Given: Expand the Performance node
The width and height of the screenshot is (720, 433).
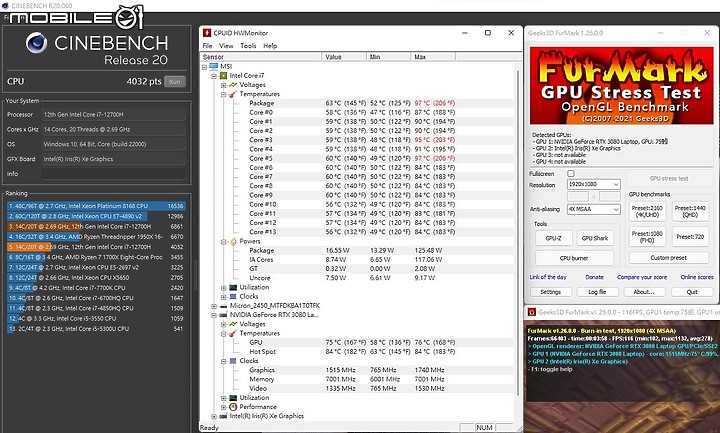Looking at the screenshot, I should (224, 407).
